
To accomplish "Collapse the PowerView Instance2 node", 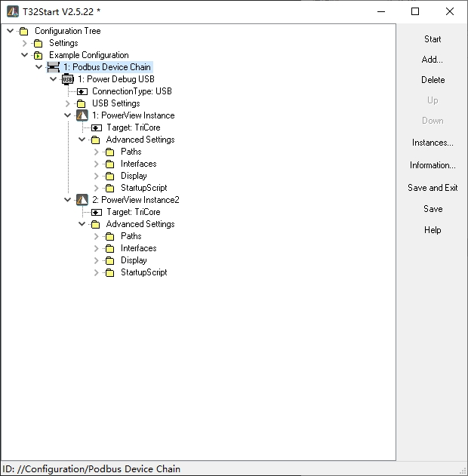I will coord(68,200).
